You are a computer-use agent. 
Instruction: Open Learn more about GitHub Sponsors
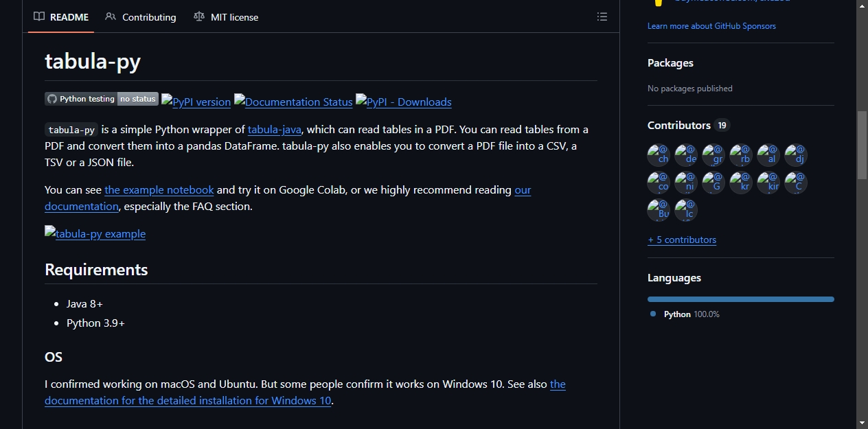pyautogui.click(x=711, y=26)
